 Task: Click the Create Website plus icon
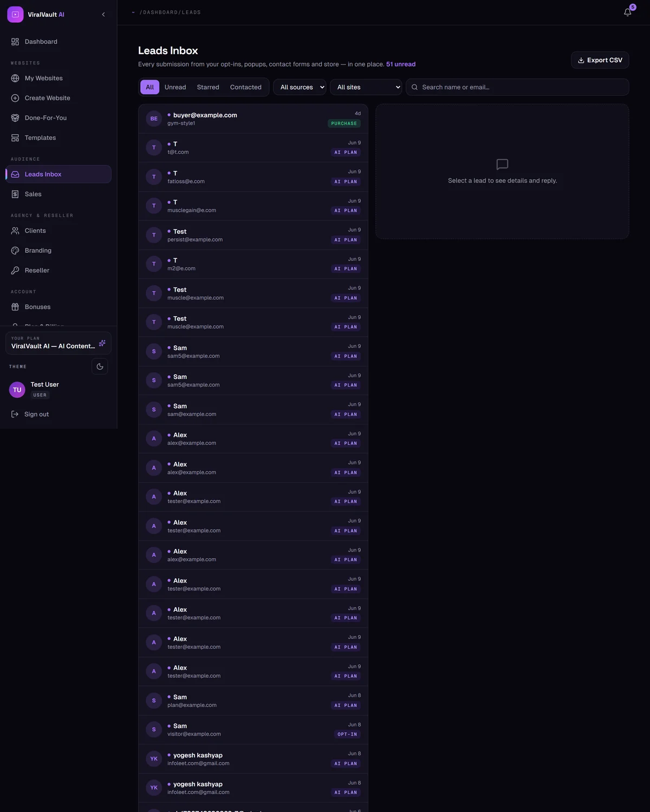click(15, 98)
